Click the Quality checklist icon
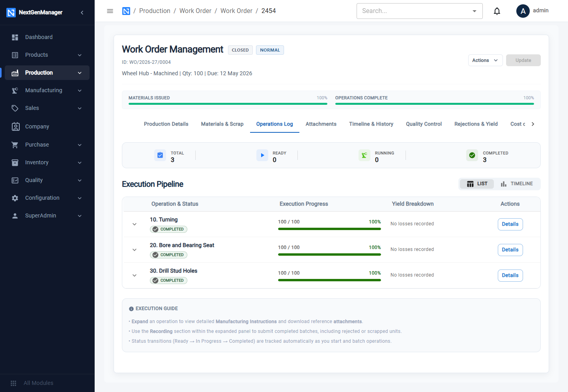This screenshot has width=568, height=392. pyautogui.click(x=15, y=180)
